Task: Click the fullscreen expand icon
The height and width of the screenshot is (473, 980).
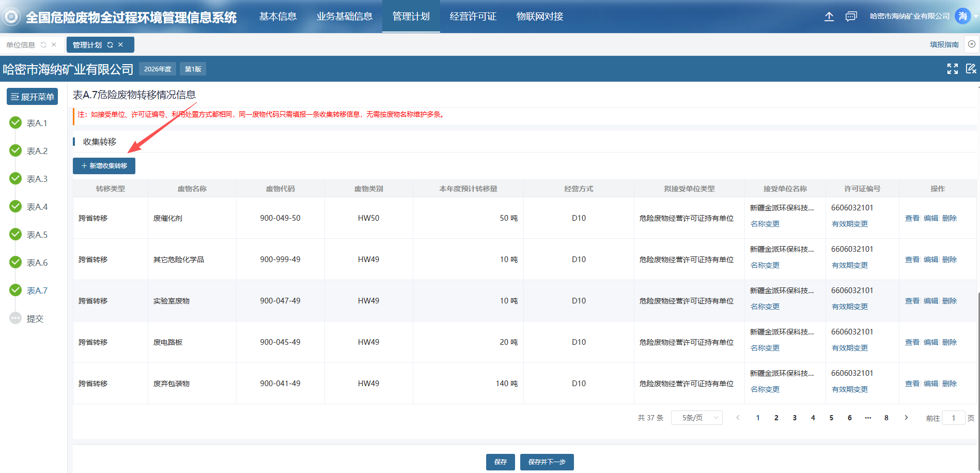Action: click(x=952, y=69)
